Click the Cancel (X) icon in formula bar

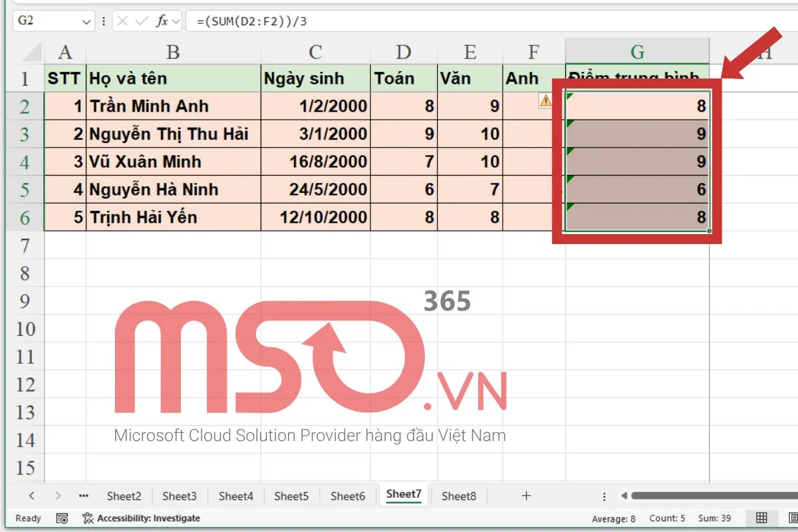(122, 20)
